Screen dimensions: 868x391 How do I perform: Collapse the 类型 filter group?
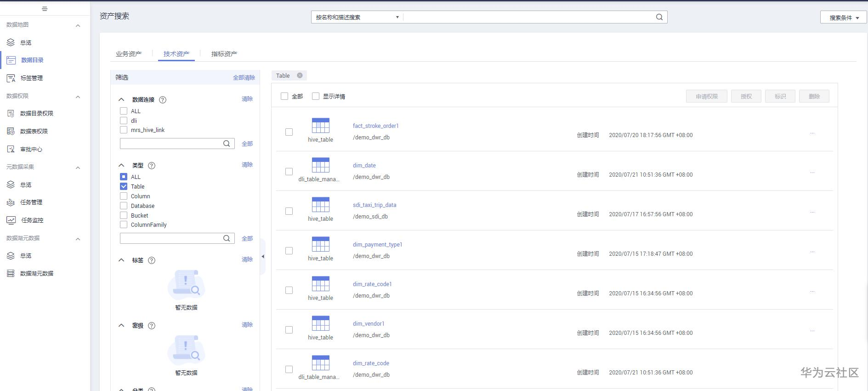click(121, 165)
